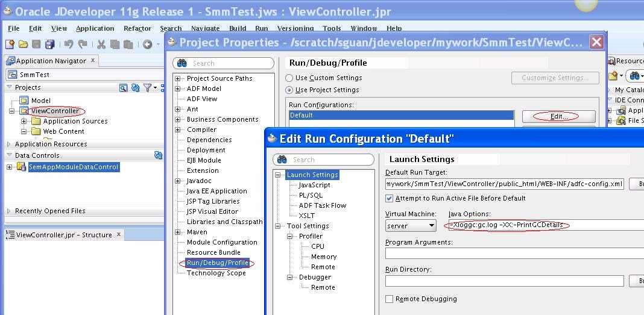This screenshot has width=644, height=315.
Task: Open the Refactor menu
Action: (x=137, y=28)
